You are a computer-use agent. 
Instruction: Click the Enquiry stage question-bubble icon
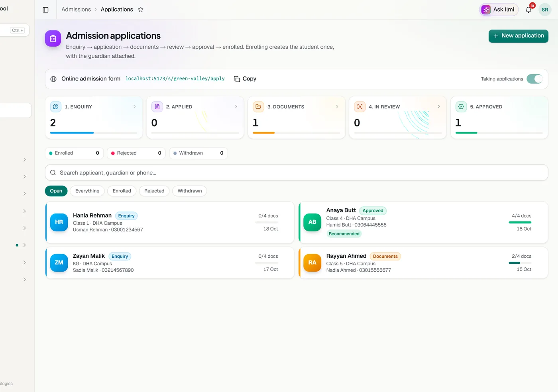56,107
